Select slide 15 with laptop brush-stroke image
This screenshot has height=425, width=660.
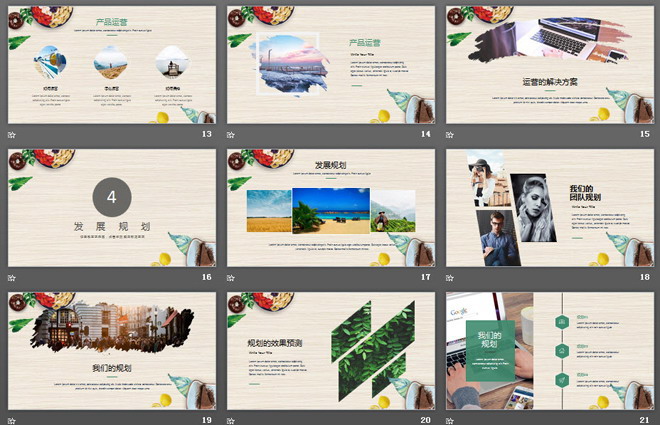[549, 64]
